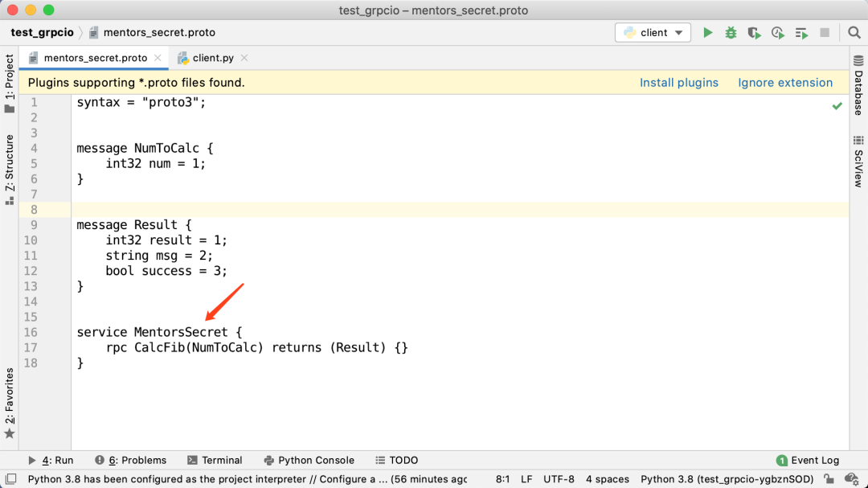Click the service MentorsSecret line

point(159,332)
